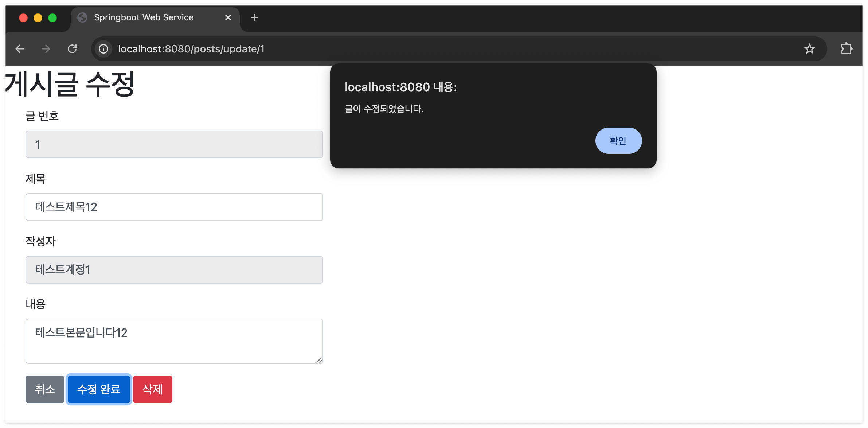Open site information icon in address bar
Image resolution: width=868 pixels, height=428 pixels.
pos(103,49)
